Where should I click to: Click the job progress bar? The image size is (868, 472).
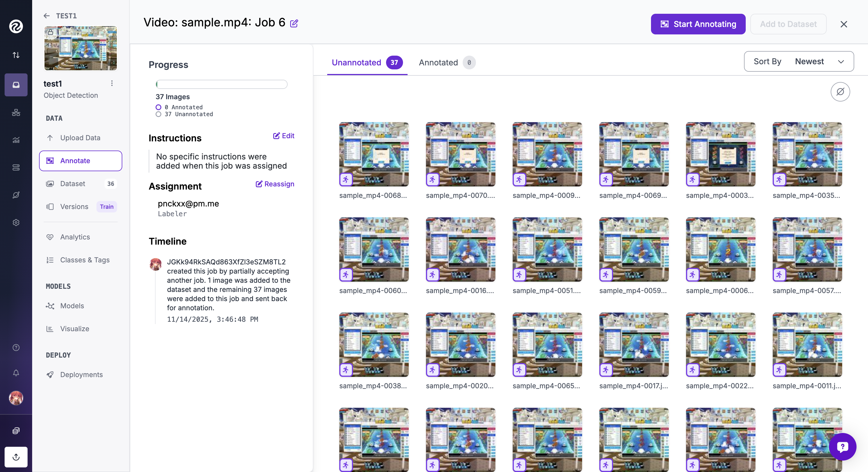(221, 84)
